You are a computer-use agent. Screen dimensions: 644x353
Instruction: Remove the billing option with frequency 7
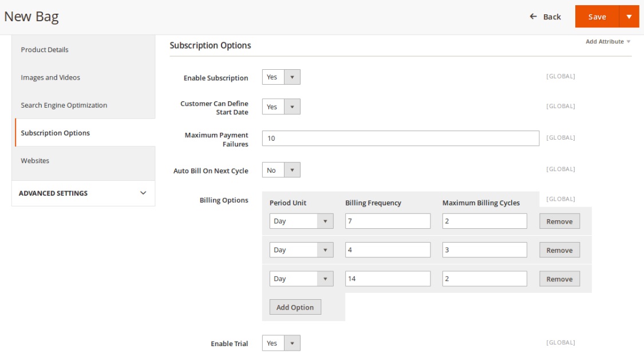pos(559,221)
